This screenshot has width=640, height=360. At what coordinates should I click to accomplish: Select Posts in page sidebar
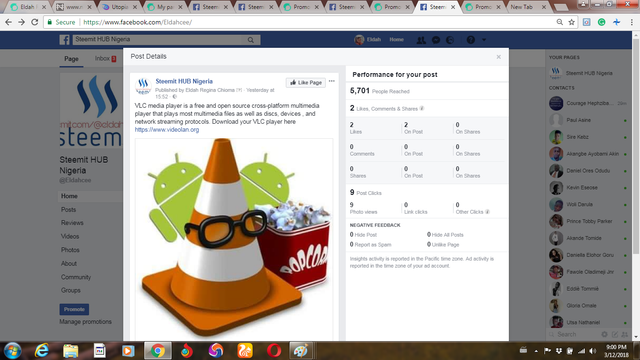tap(69, 210)
